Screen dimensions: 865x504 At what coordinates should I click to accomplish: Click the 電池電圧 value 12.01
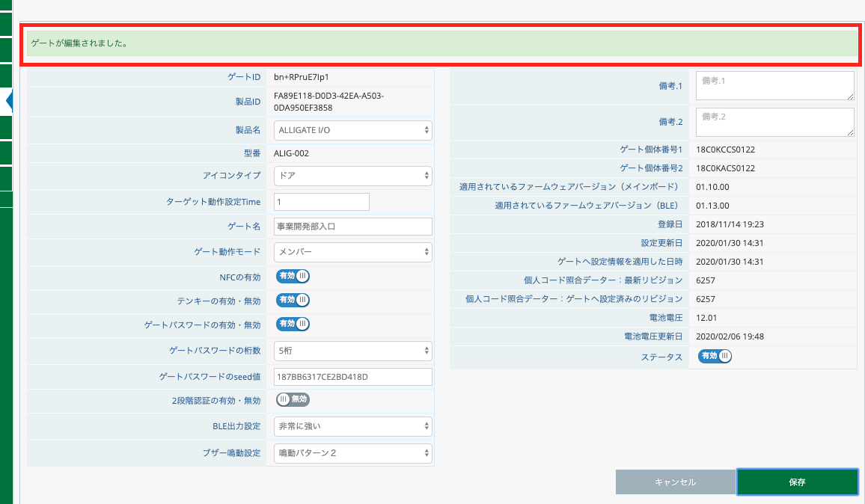click(706, 318)
